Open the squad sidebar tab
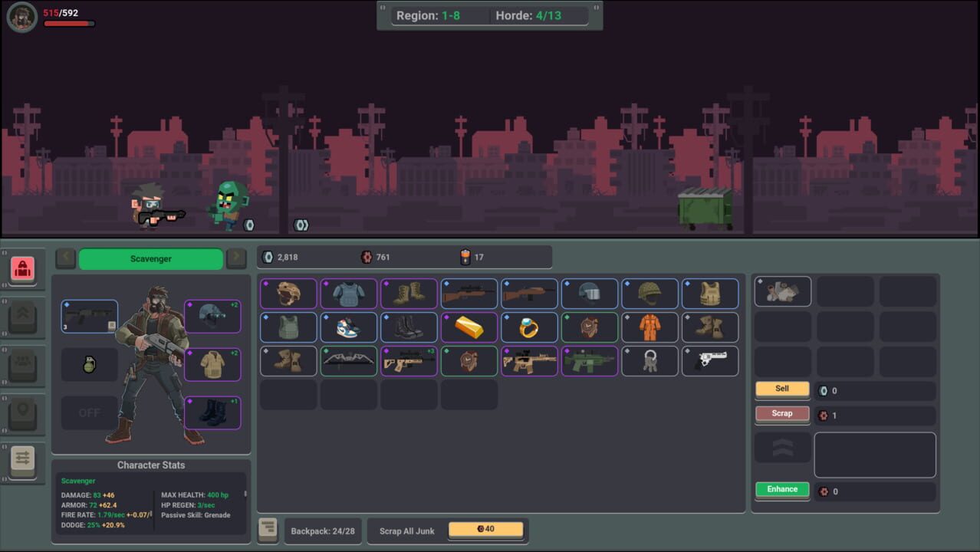 click(23, 365)
